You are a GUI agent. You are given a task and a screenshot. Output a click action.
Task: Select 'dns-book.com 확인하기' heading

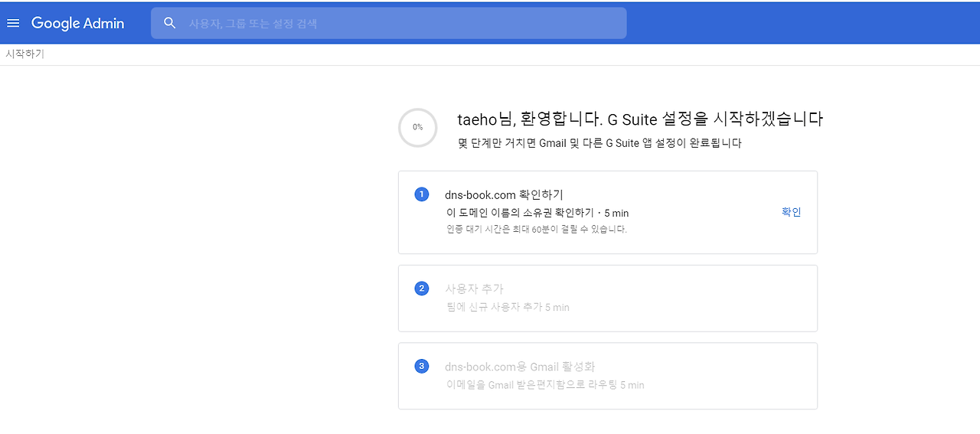click(504, 194)
